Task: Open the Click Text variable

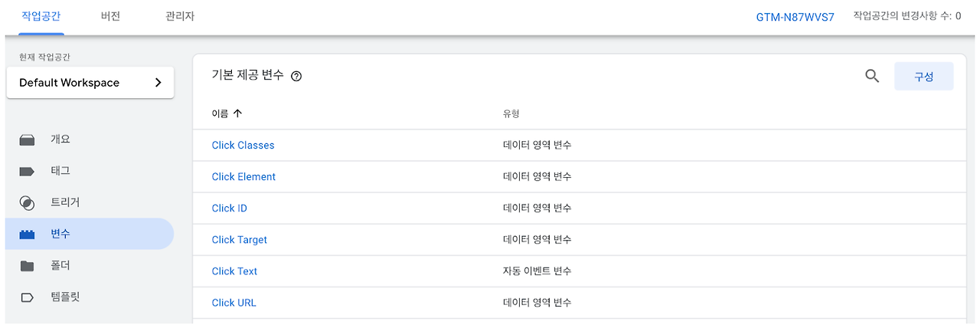Action: [234, 271]
